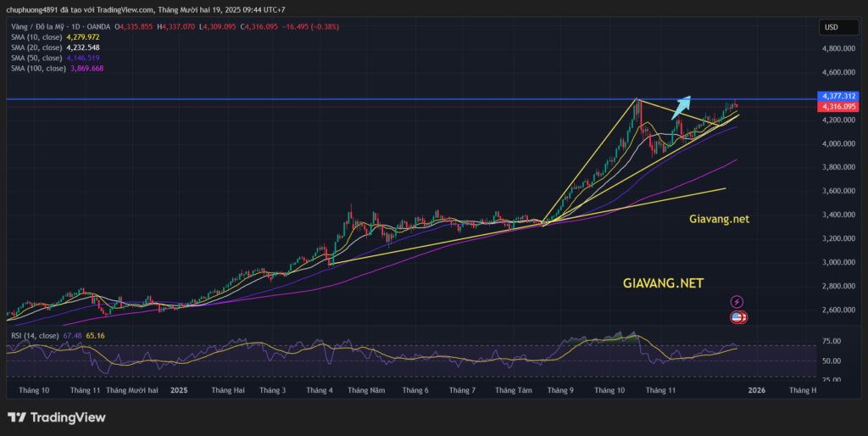
Task: Click the US flag economic event icon
Action: coord(737,317)
